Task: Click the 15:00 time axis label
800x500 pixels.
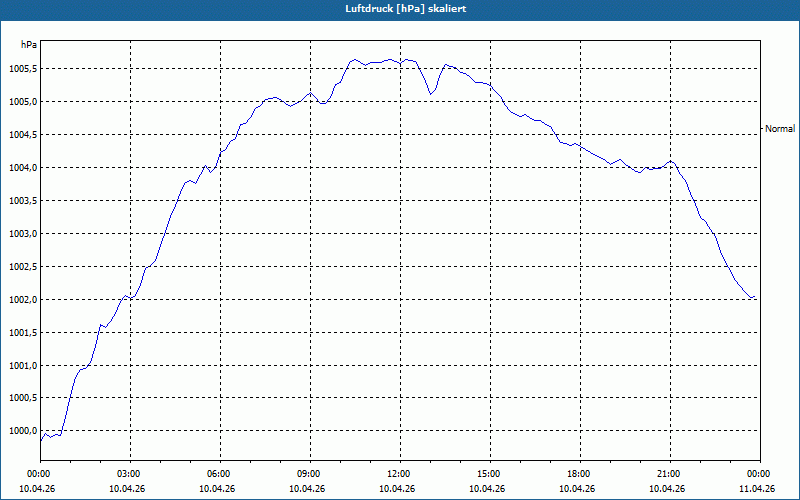Action: [490, 474]
